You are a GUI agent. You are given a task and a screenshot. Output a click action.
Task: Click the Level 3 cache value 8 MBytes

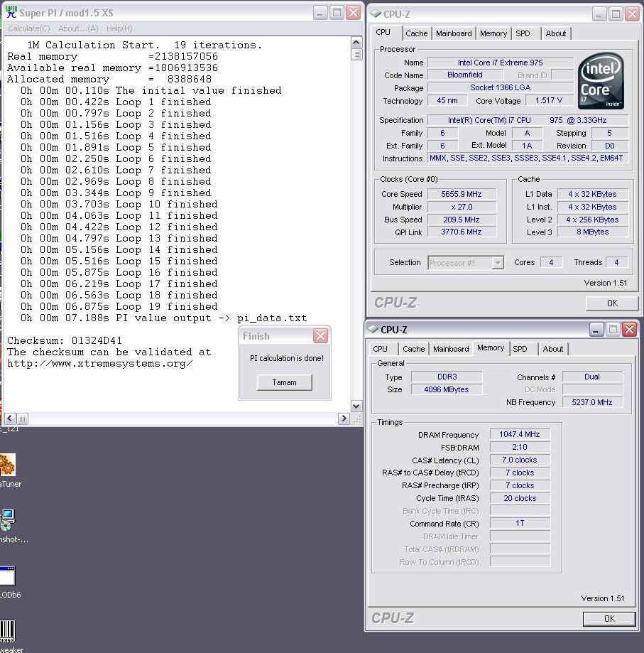click(592, 232)
